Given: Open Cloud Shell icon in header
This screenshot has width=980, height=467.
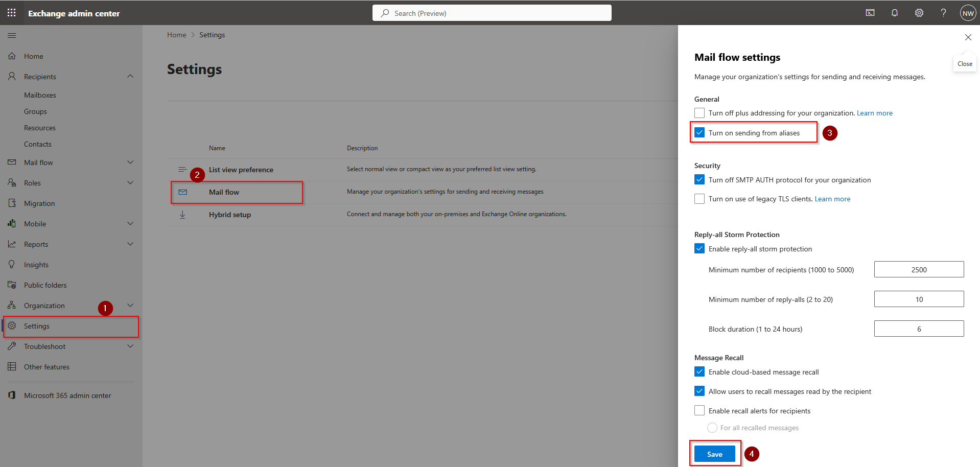Looking at the screenshot, I should pyautogui.click(x=870, y=13).
